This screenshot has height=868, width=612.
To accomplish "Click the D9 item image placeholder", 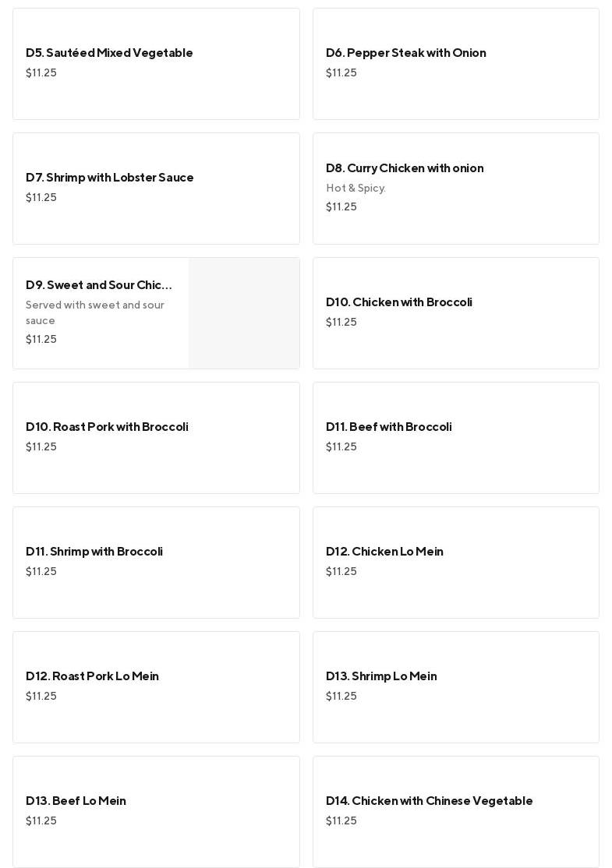I will [x=244, y=313].
